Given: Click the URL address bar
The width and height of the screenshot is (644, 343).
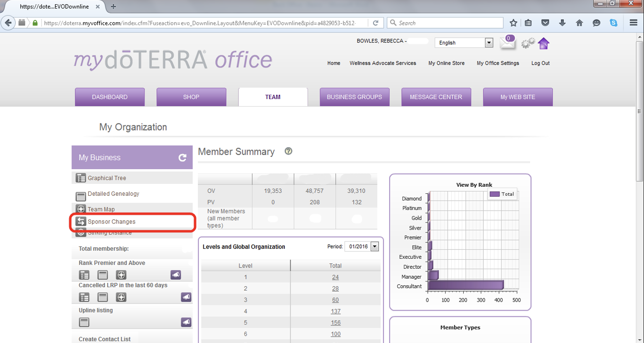Looking at the screenshot, I should 205,23.
